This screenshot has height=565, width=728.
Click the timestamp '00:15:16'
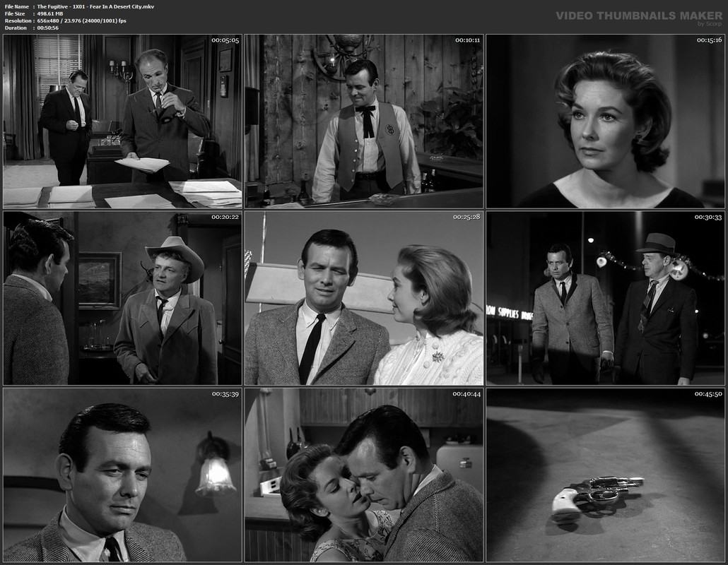tap(709, 40)
